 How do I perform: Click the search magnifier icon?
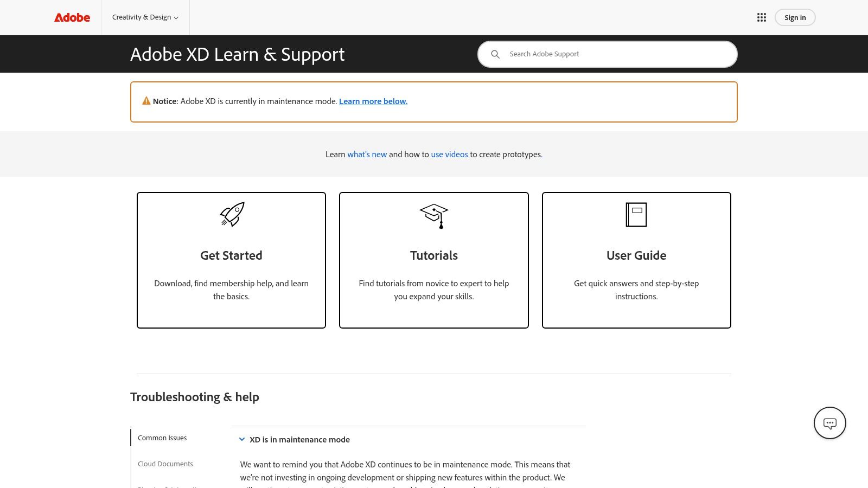click(495, 54)
